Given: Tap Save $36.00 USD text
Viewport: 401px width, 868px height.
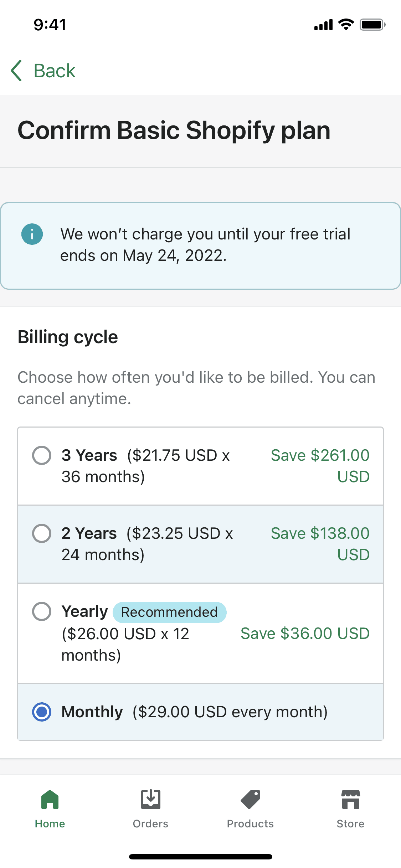Looking at the screenshot, I should point(305,634).
